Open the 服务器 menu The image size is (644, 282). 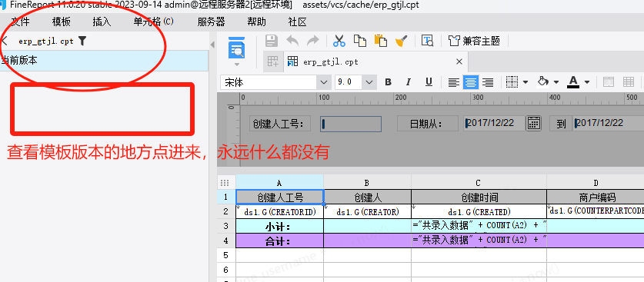tap(211, 22)
